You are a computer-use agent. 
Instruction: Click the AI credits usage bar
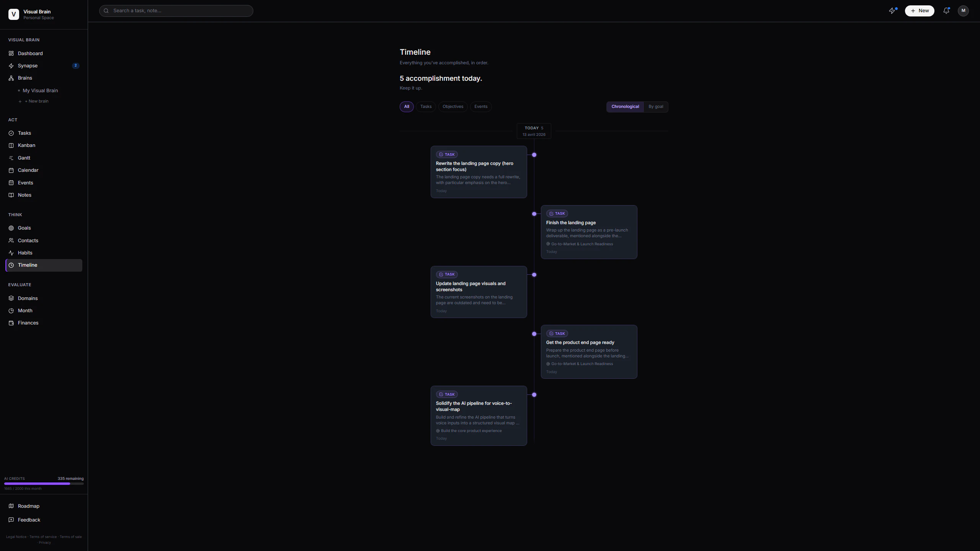click(44, 483)
